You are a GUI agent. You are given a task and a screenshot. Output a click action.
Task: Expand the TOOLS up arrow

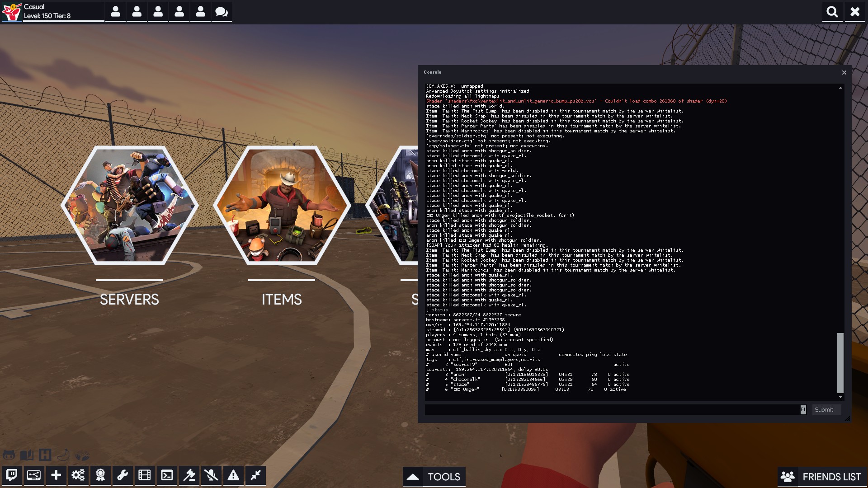[413, 477]
